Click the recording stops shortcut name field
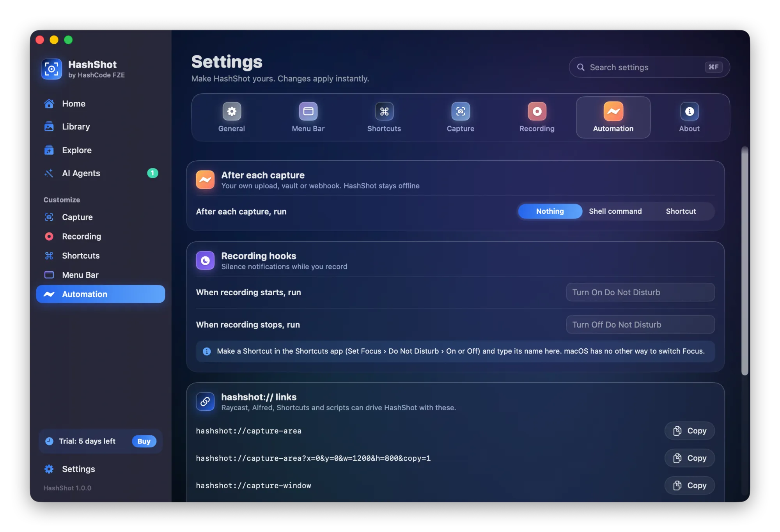780x532 pixels. pyautogui.click(x=640, y=325)
